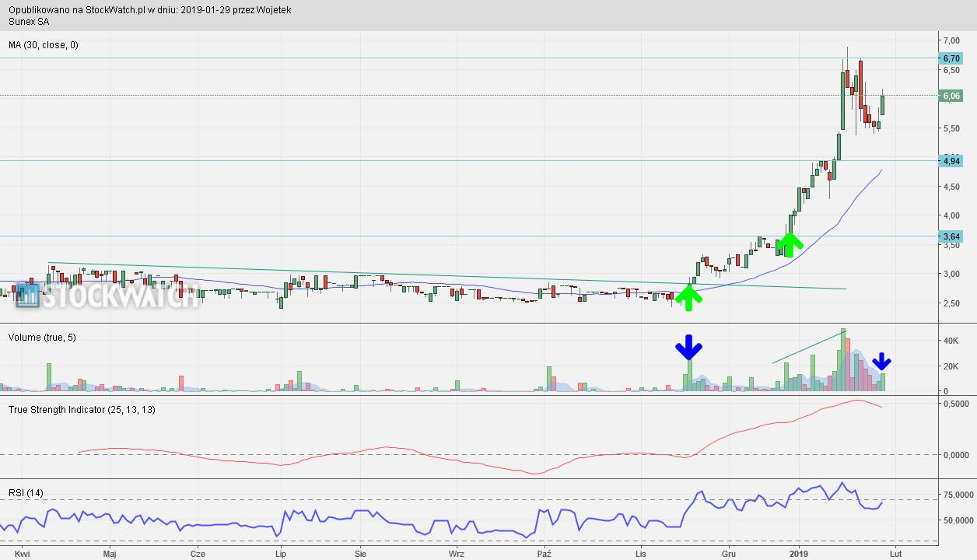977x560 pixels.
Task: Click the Gru month label on time axis
Action: pos(729,554)
